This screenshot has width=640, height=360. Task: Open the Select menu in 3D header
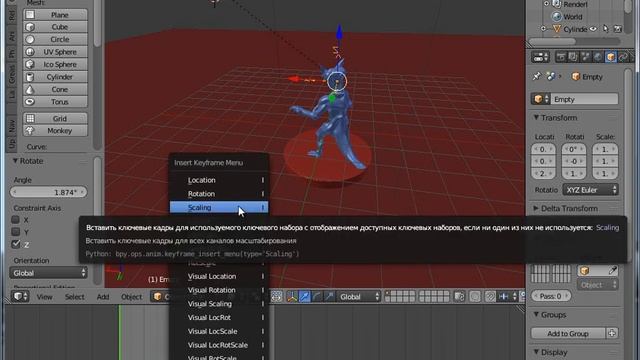point(74,297)
